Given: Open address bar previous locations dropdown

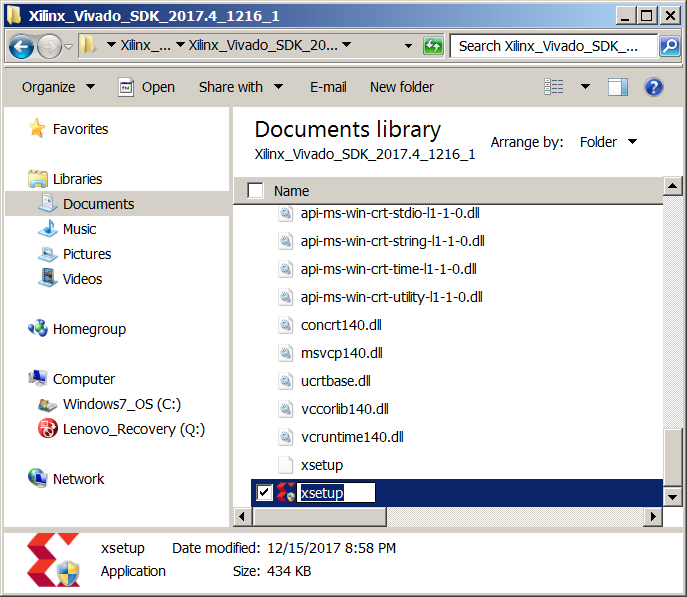Looking at the screenshot, I should pyautogui.click(x=408, y=46).
